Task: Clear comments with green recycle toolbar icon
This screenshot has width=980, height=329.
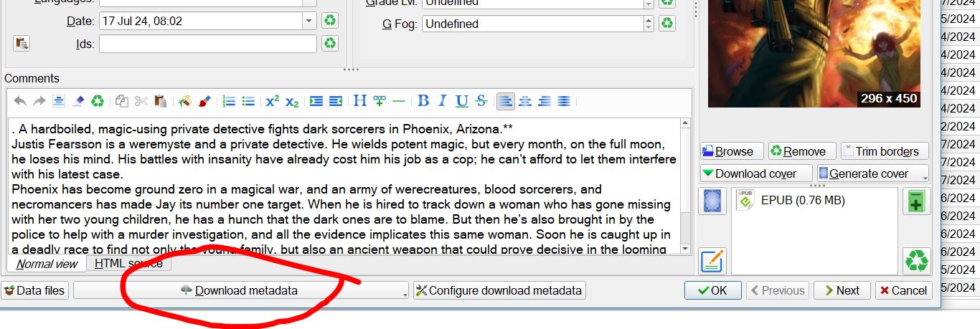Action: (98, 101)
